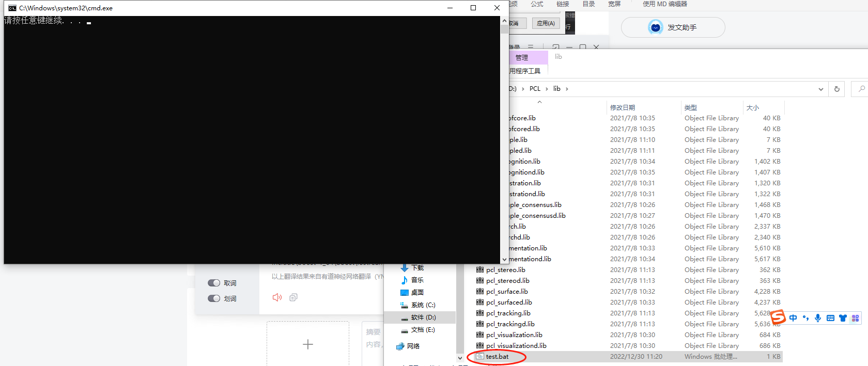Open Sogou skin shirt icon

click(x=843, y=318)
